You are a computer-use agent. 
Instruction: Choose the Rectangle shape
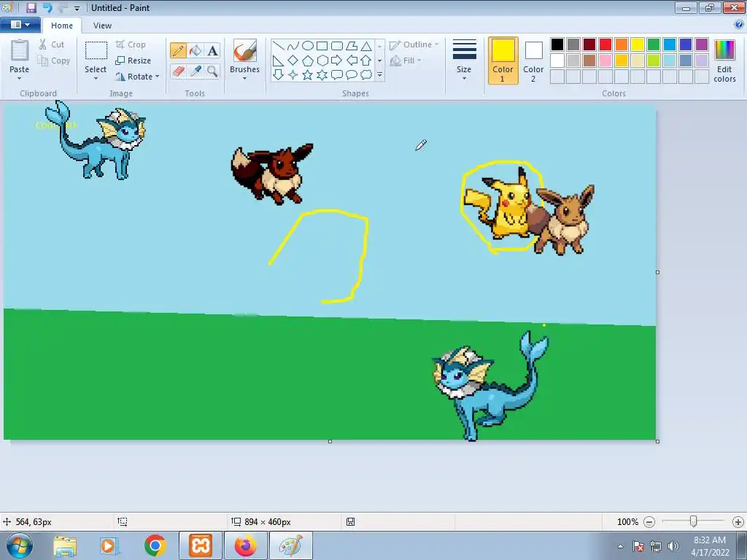point(322,46)
